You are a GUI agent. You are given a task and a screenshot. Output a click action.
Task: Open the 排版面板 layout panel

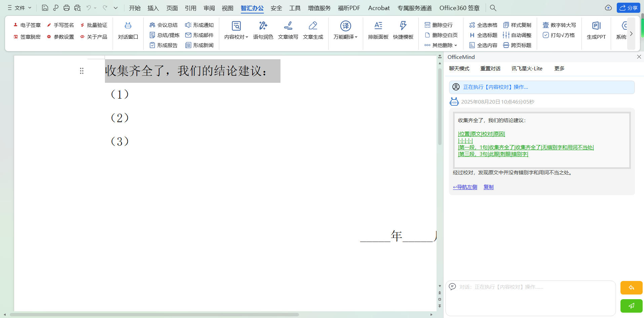pos(378,26)
